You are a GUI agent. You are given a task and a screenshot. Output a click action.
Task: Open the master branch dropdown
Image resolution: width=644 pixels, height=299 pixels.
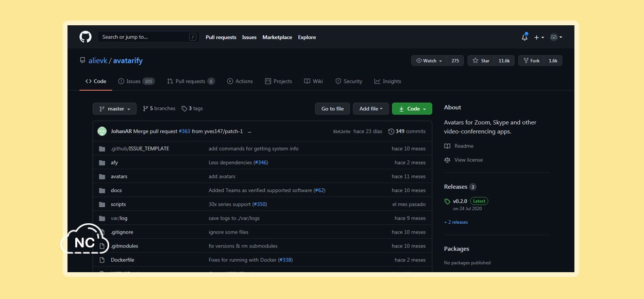point(114,109)
